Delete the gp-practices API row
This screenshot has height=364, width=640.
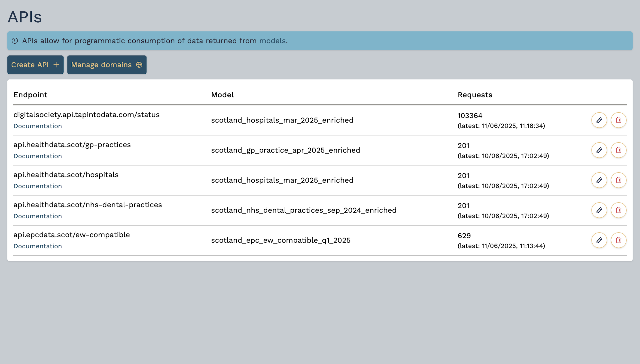pyautogui.click(x=619, y=150)
